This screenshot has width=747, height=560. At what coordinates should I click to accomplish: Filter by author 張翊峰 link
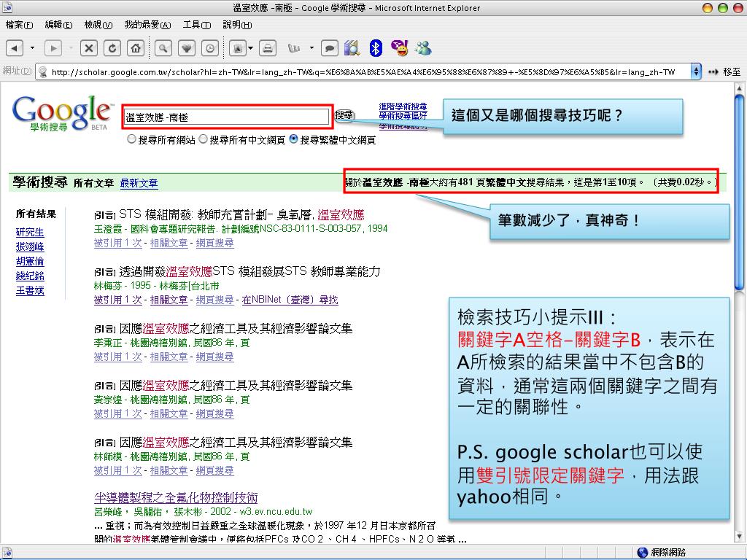click(29, 246)
